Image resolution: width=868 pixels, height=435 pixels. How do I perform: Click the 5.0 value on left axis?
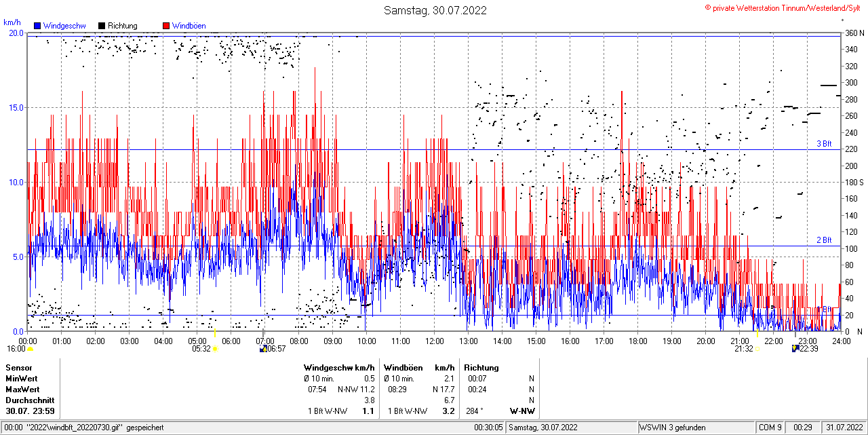tap(18, 257)
